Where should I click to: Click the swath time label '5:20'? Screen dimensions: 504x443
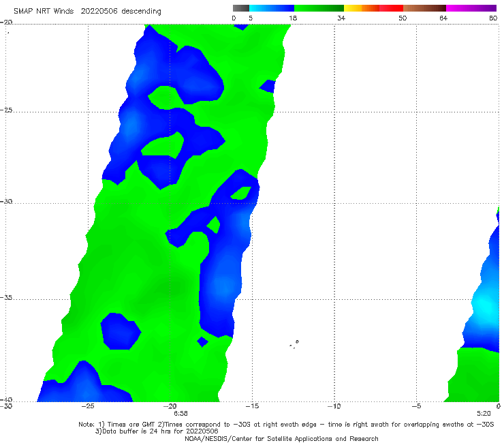click(484, 414)
